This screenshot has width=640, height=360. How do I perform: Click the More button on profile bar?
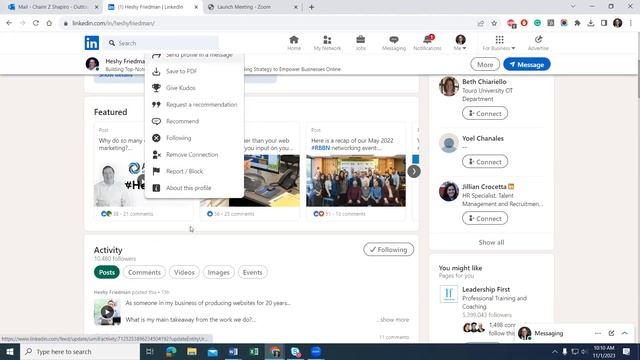[485, 64]
